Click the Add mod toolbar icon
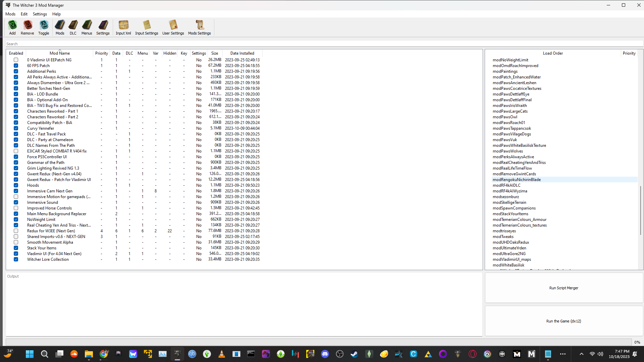This screenshot has height=362, width=644. pos(12,27)
